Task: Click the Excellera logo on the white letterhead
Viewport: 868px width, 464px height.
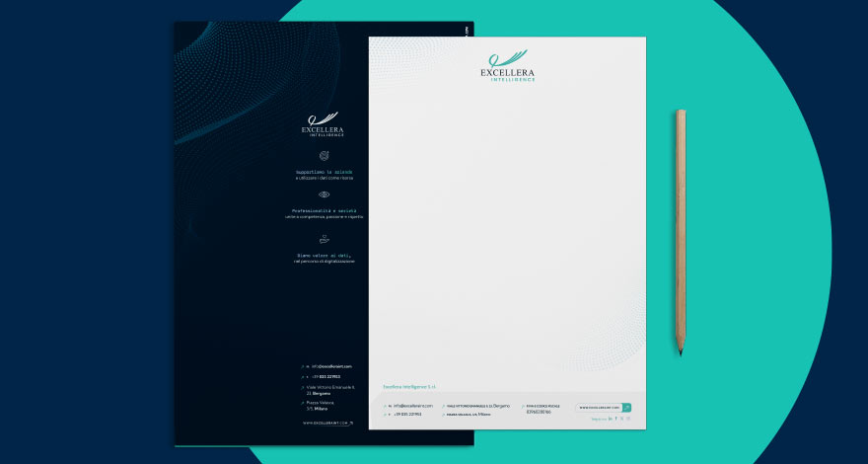Action: point(508,65)
